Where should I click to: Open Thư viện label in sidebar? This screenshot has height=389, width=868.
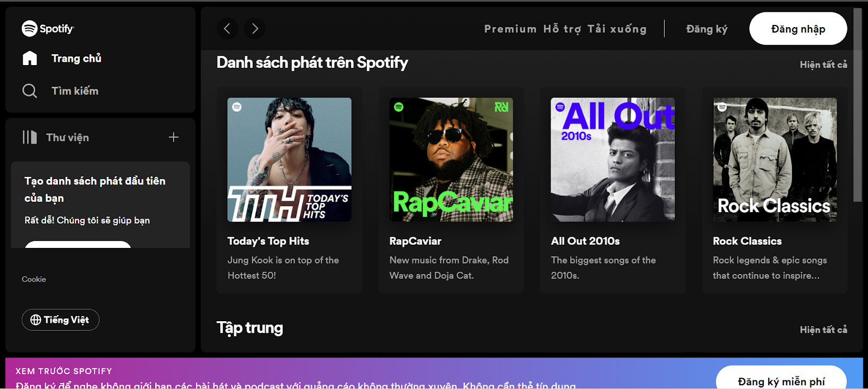click(x=67, y=137)
